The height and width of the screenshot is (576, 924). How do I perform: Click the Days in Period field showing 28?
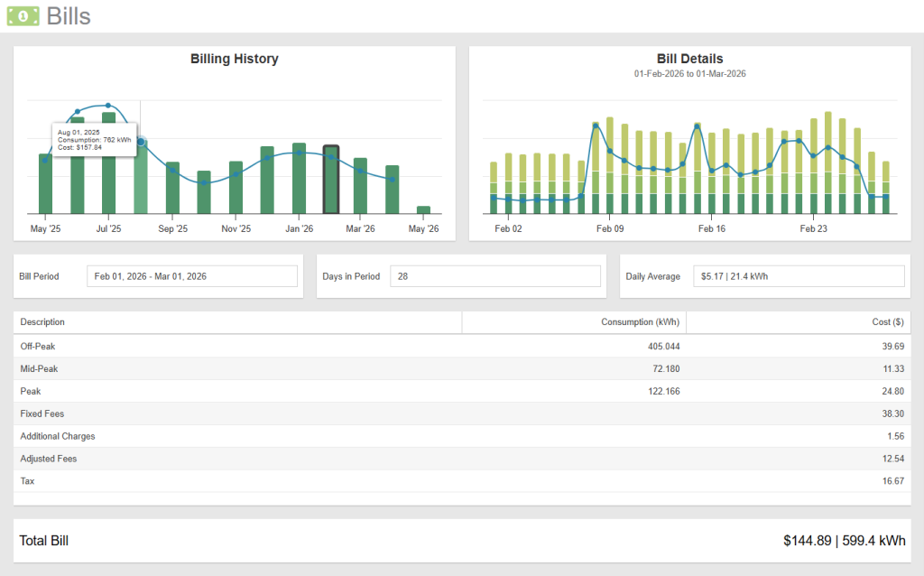(495, 276)
